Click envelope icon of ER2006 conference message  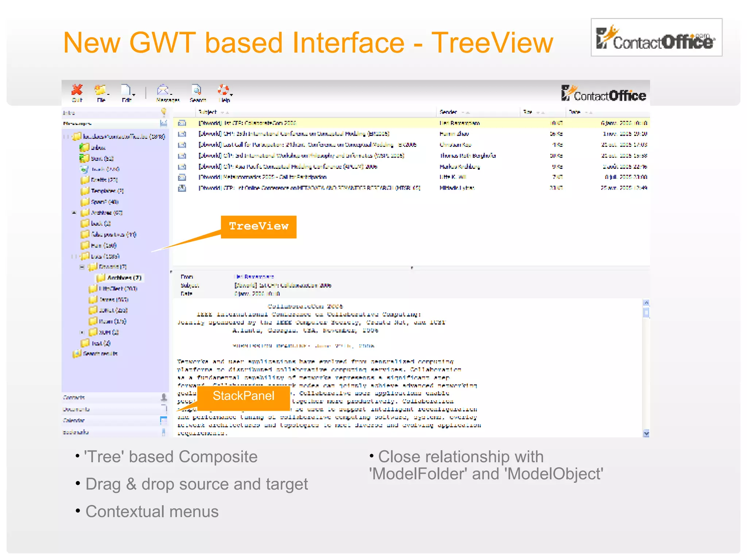[182, 134]
